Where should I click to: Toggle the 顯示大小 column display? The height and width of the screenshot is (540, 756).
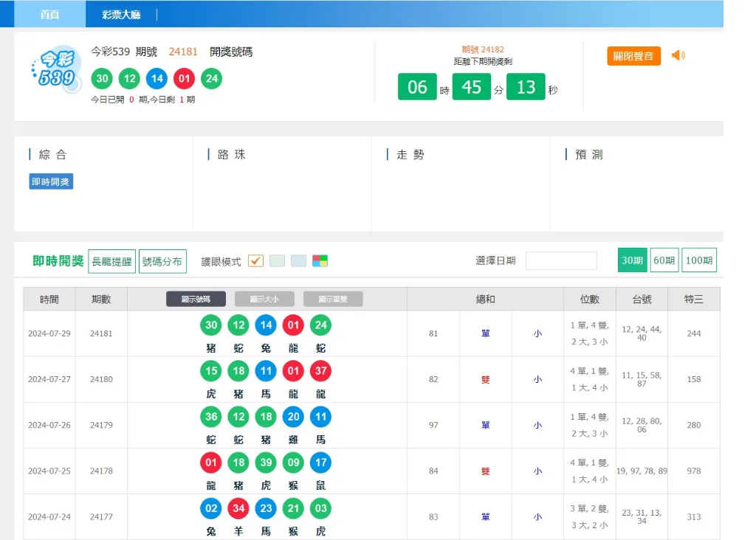tap(264, 299)
